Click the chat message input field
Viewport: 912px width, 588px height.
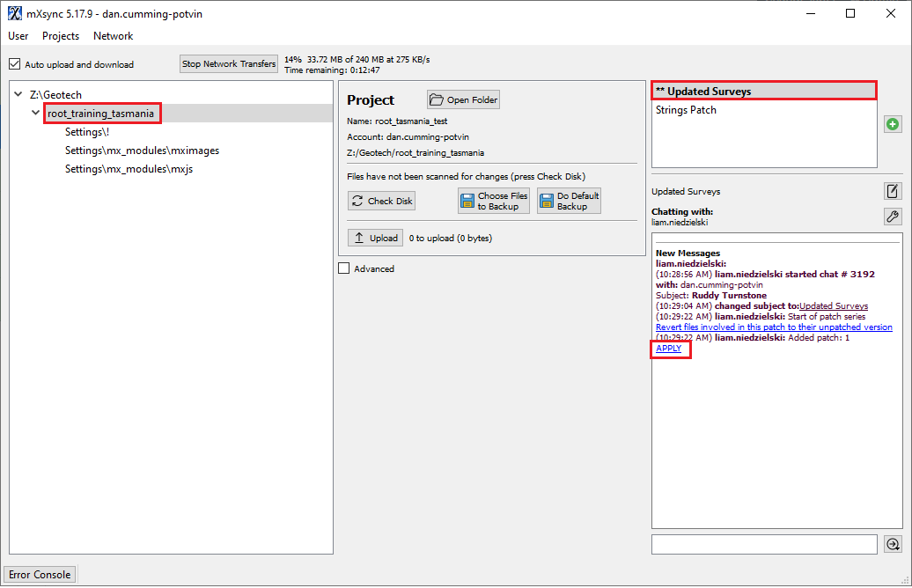click(x=764, y=544)
